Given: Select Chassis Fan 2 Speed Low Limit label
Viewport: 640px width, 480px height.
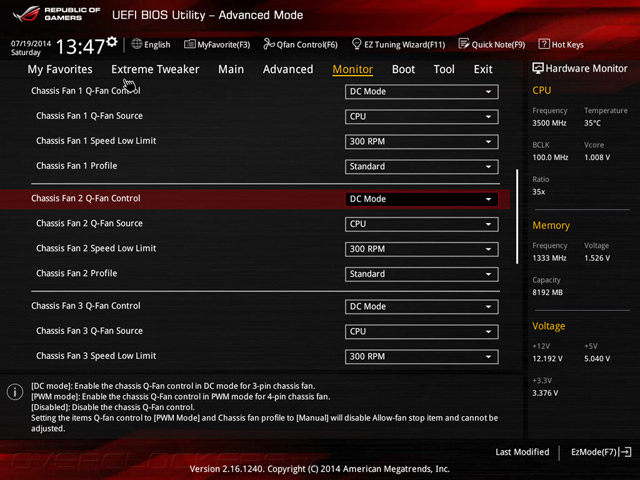Looking at the screenshot, I should pos(96,248).
